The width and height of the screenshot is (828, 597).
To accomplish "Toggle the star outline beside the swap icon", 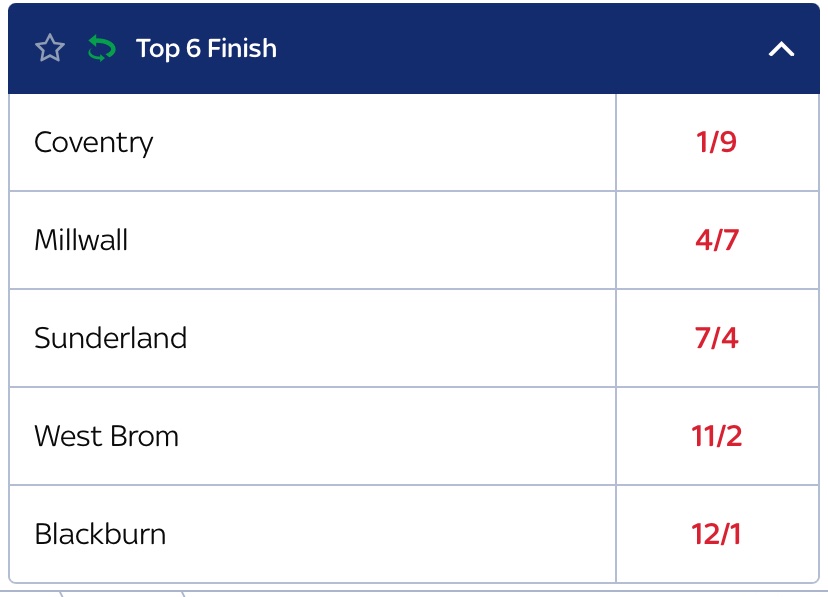I will (49, 48).
